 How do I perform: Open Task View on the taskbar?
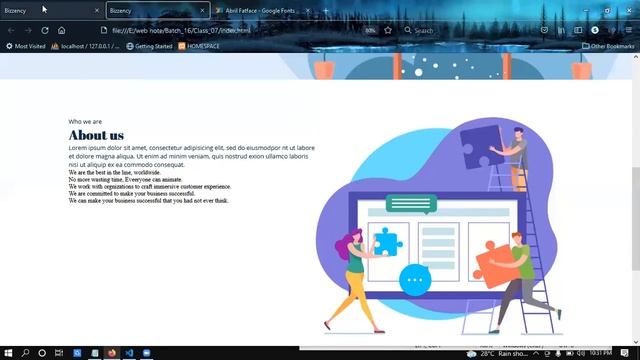pos(59,353)
